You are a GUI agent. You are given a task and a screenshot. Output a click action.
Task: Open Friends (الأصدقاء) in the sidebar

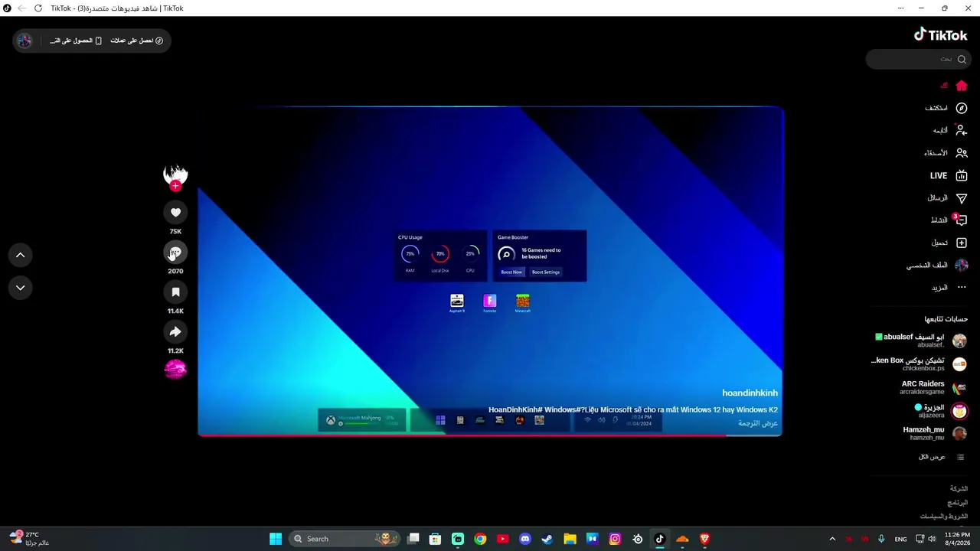coord(946,153)
